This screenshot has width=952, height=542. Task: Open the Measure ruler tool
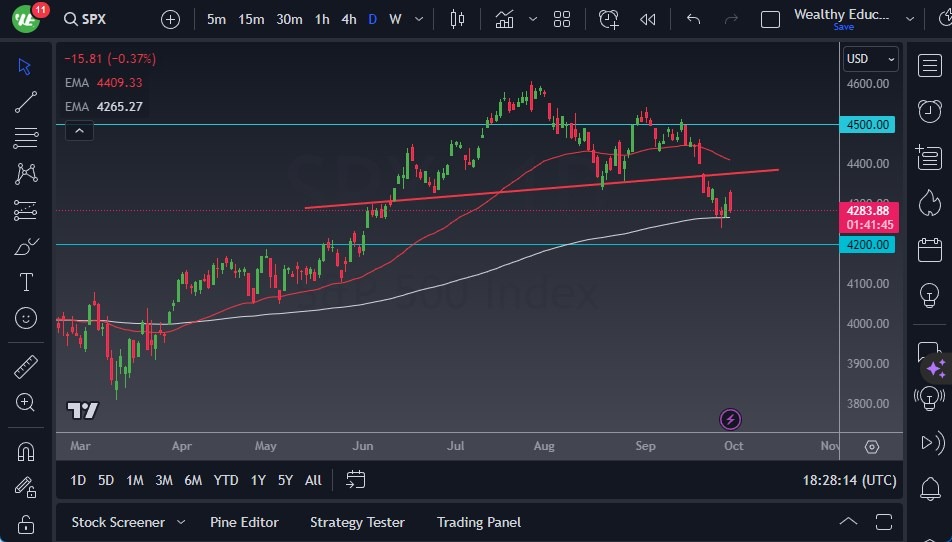click(27, 367)
